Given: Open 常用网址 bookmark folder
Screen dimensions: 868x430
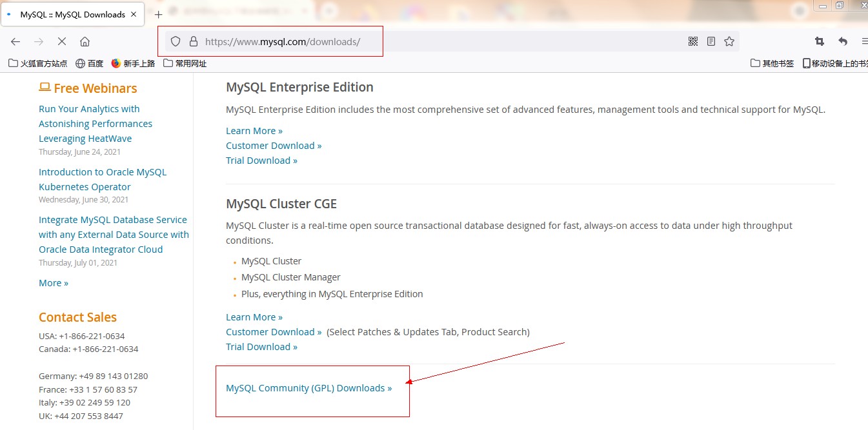Looking at the screenshot, I should click(185, 63).
